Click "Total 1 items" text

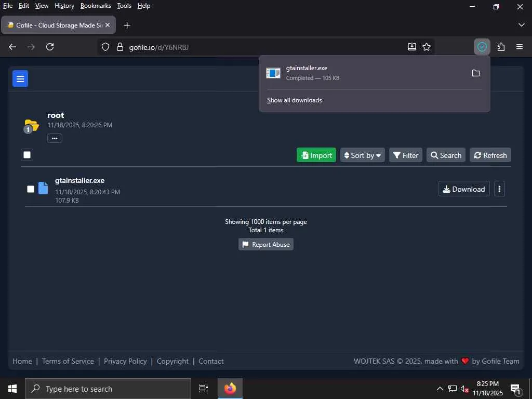pyautogui.click(x=265, y=230)
